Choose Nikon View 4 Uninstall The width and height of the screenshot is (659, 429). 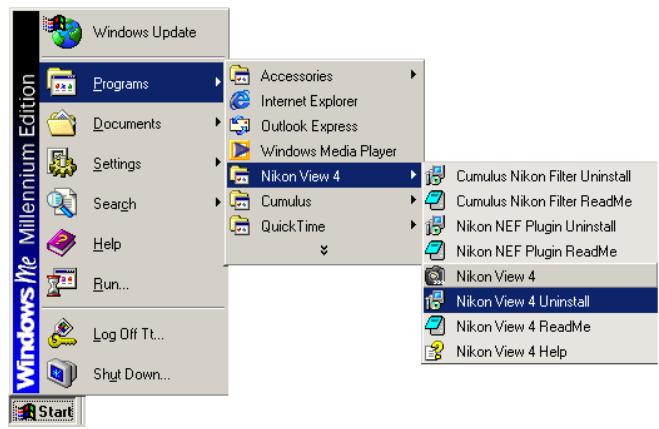pyautogui.click(x=540, y=301)
